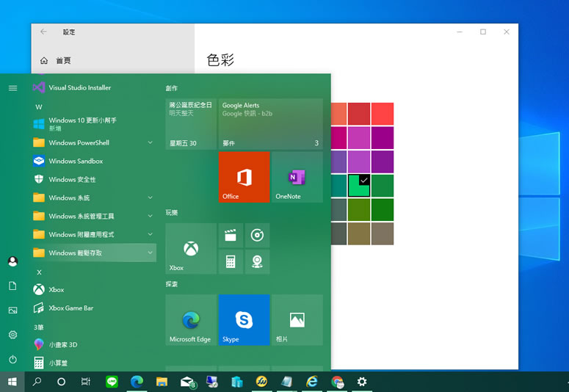Open the Skype tile
This screenshot has width=569, height=392.
244,320
